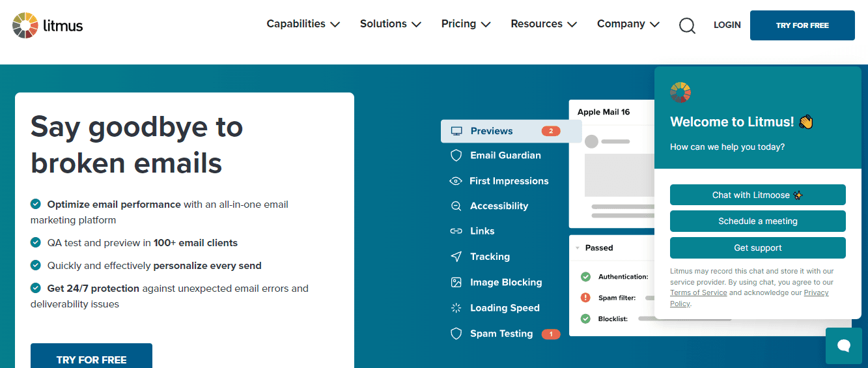The height and width of the screenshot is (368, 868).
Task: Click the Spam Testing badge showing 1
Action: (x=551, y=334)
